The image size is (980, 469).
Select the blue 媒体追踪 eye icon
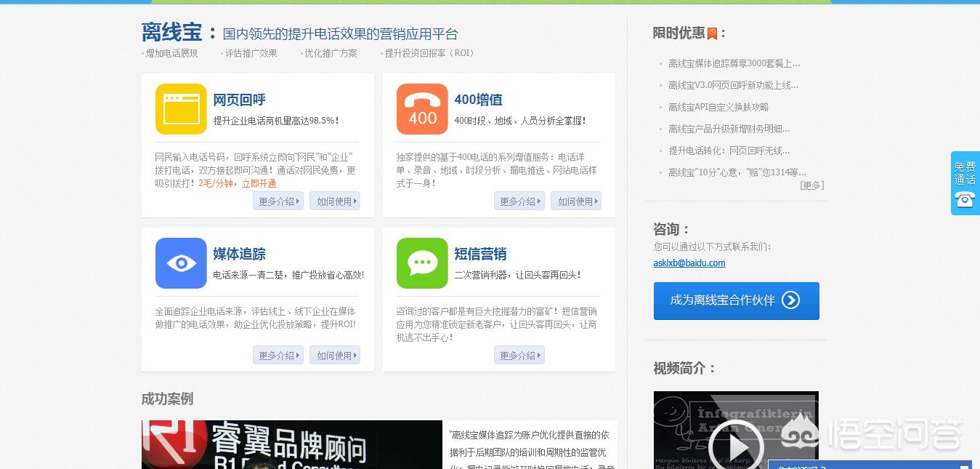coord(181,263)
